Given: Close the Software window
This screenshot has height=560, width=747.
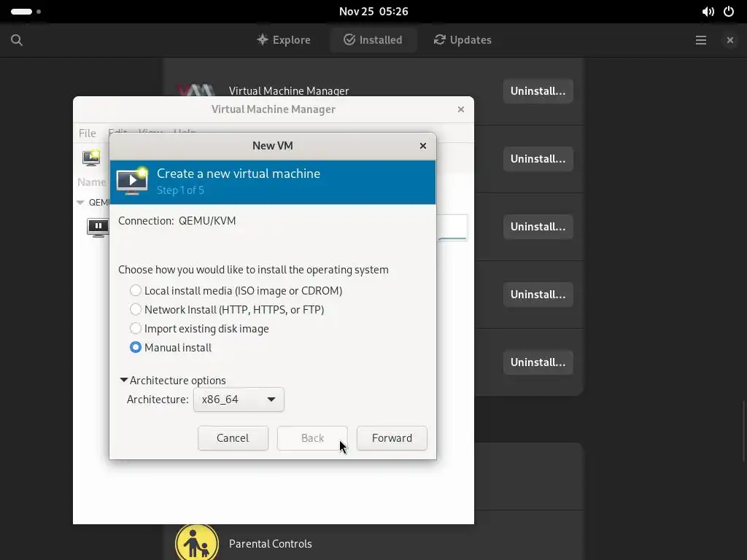Looking at the screenshot, I should click(729, 40).
